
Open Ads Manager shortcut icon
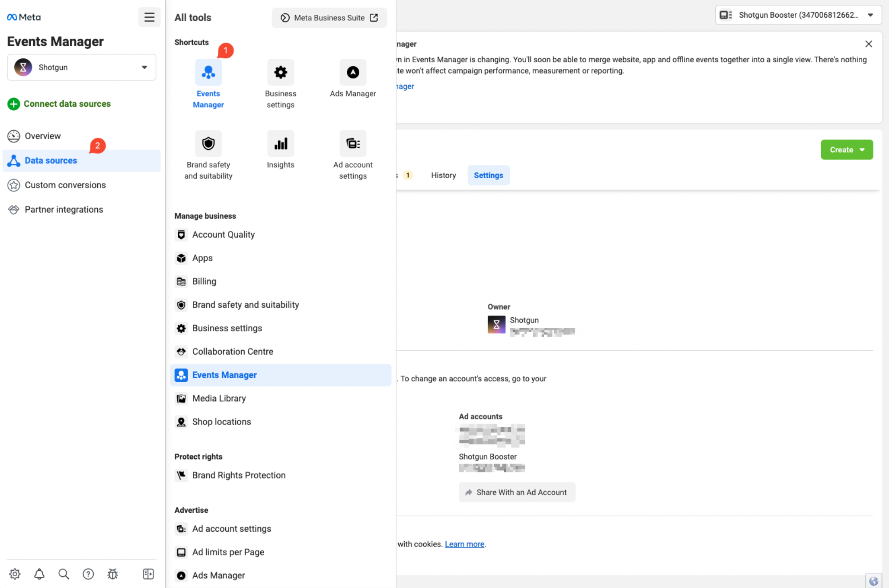[353, 72]
